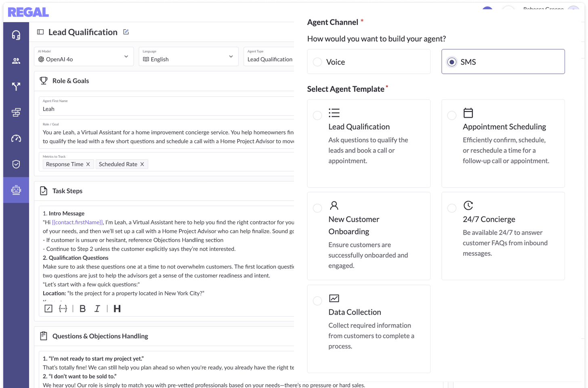
Task: Select the SMS agent channel
Action: tap(503, 62)
